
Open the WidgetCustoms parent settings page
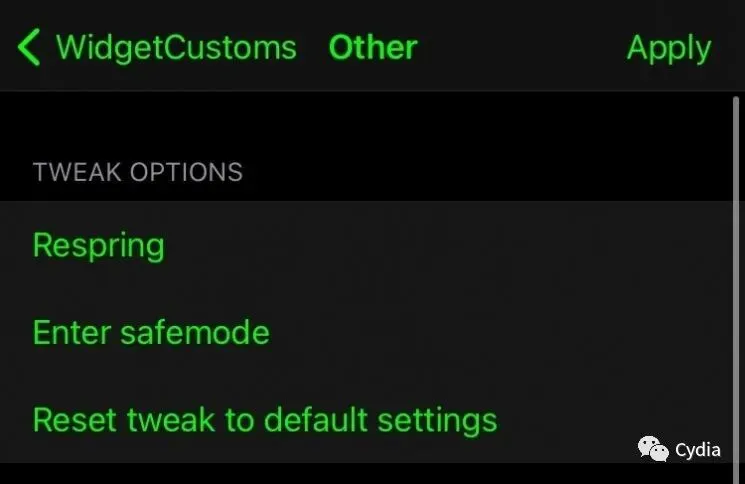175,48
